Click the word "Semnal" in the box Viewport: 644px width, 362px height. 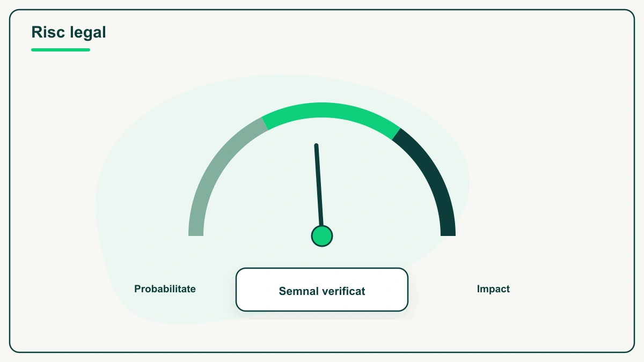298,291
